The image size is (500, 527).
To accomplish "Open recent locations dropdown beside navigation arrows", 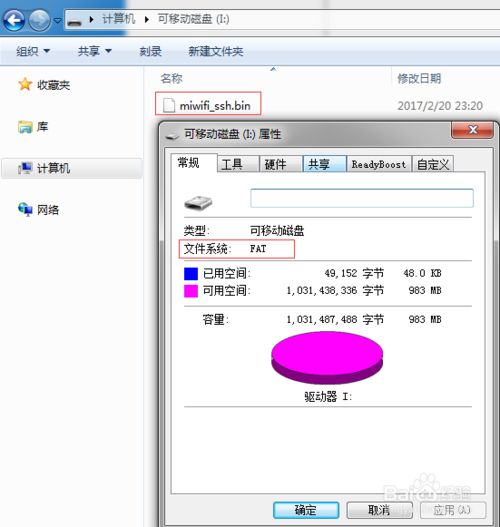I will [57, 21].
